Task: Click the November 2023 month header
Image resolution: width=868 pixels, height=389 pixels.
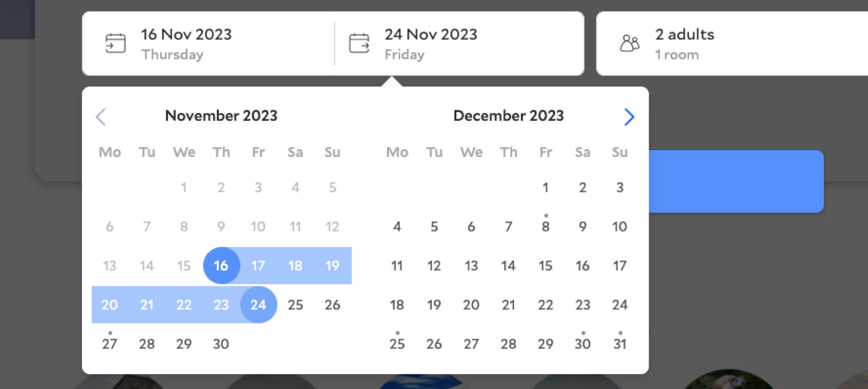Action: coord(221,116)
